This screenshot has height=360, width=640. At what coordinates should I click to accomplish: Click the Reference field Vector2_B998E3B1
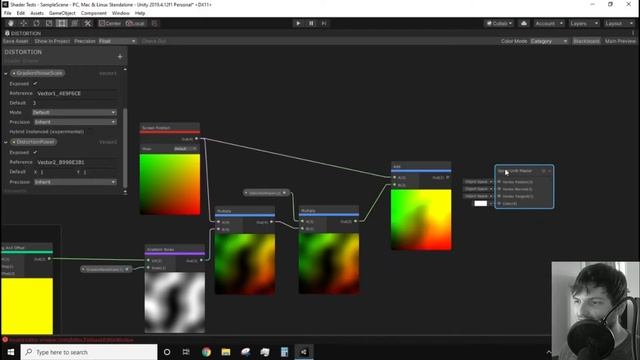(x=76, y=162)
